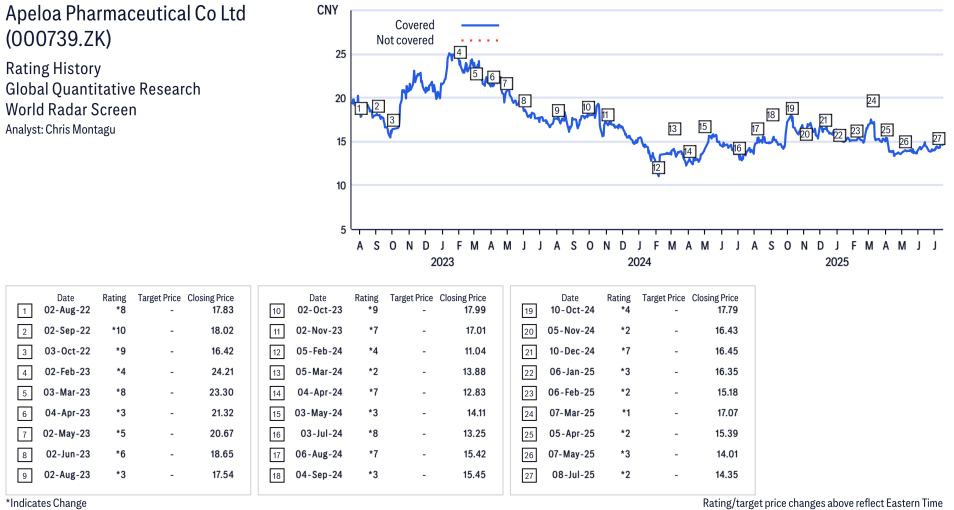This screenshot has width=954, height=510.
Task: Select the date 10-Dec-24
Action: (572, 351)
